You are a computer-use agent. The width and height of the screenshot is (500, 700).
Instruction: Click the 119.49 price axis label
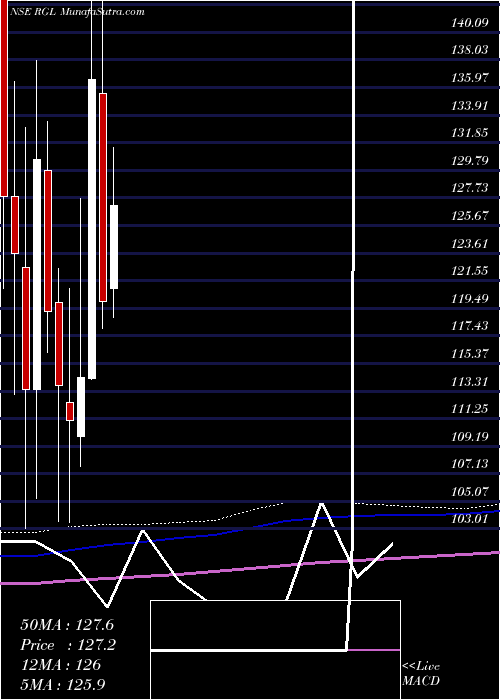pyautogui.click(x=470, y=299)
